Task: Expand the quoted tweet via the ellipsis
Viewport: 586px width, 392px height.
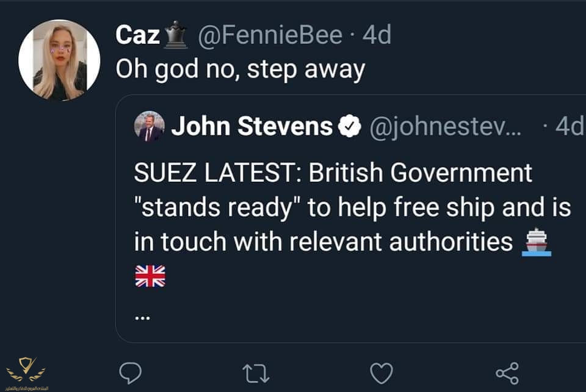Action: click(x=142, y=317)
